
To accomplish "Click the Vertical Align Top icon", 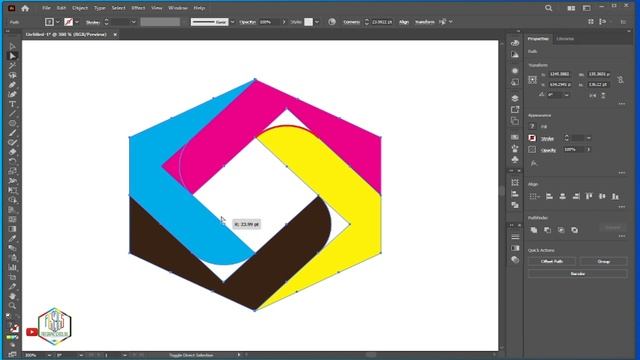I will 589,196.
